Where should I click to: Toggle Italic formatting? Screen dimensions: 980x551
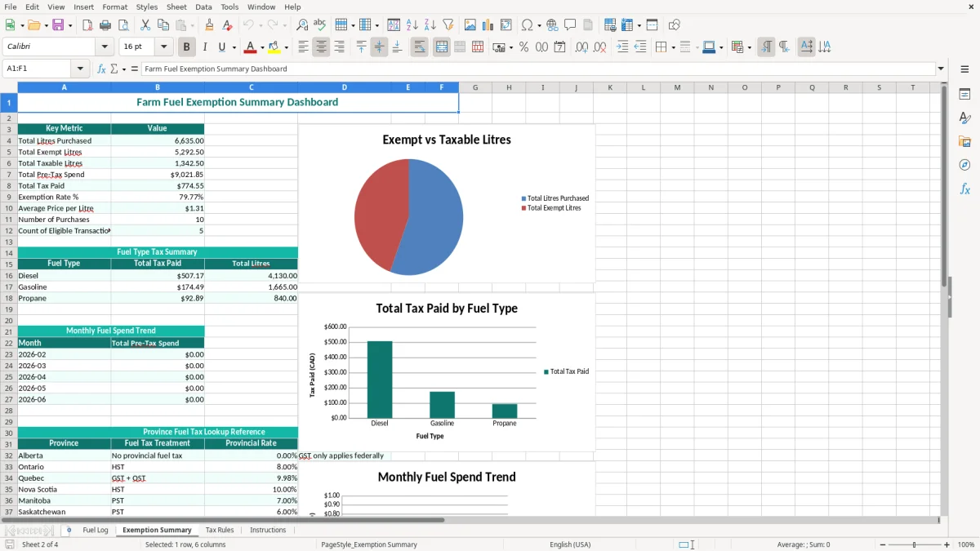click(x=205, y=47)
